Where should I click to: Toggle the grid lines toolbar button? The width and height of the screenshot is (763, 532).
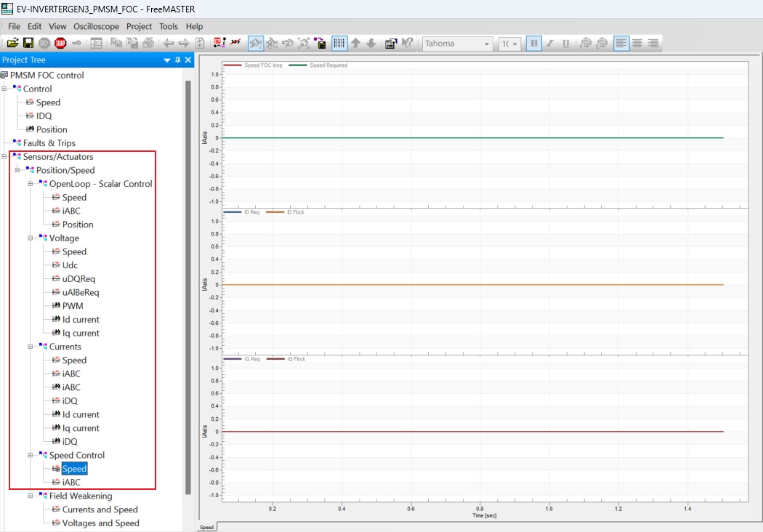coord(339,44)
